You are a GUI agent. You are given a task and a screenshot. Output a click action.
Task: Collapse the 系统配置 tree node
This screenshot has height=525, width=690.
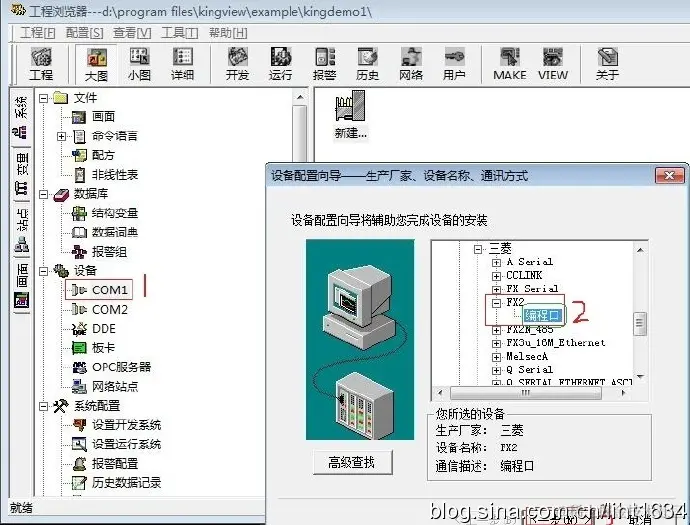point(43,406)
